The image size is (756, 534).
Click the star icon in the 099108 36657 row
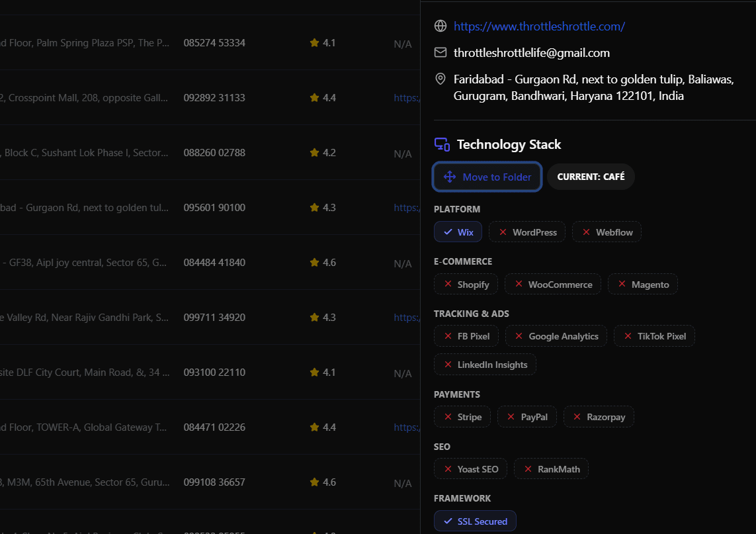(x=314, y=482)
